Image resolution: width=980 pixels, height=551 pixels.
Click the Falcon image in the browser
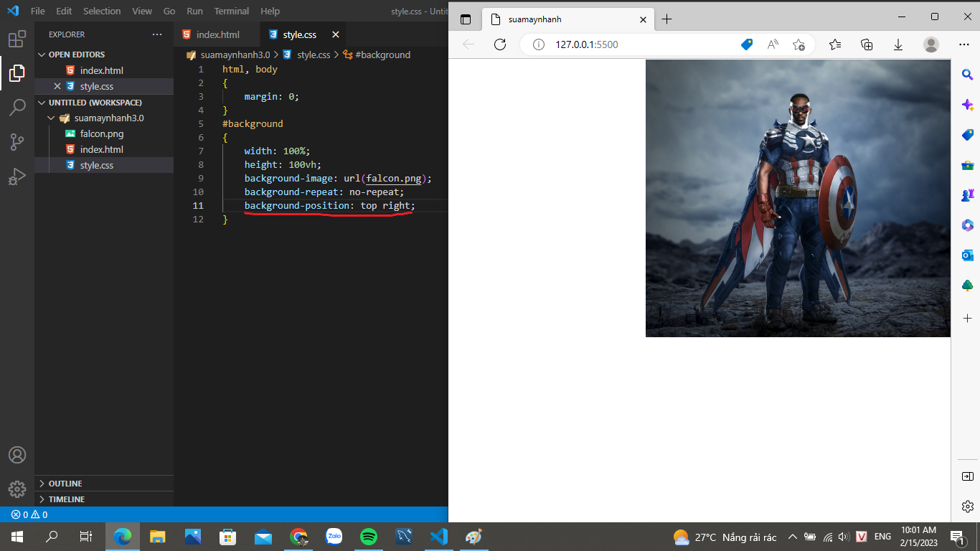coord(798,198)
